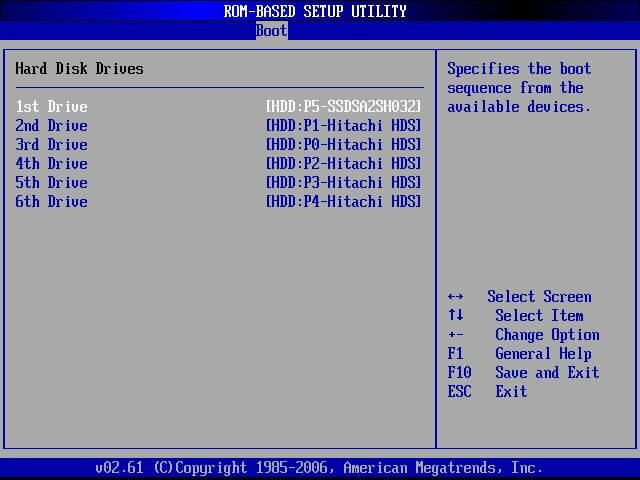
Task: Click the General Help hint
Action: point(543,353)
